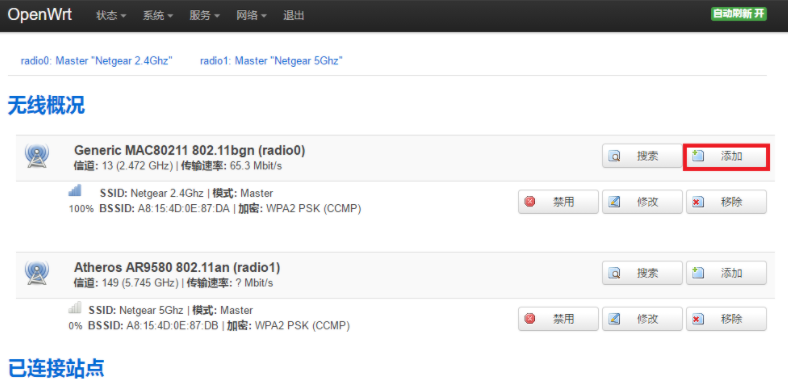Click the magnifier icon in radio1 搜索
This screenshot has height=391, width=788.
(x=614, y=273)
